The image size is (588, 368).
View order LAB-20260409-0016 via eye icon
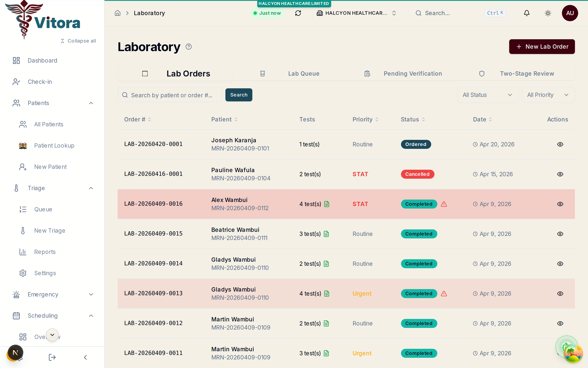pyautogui.click(x=560, y=204)
